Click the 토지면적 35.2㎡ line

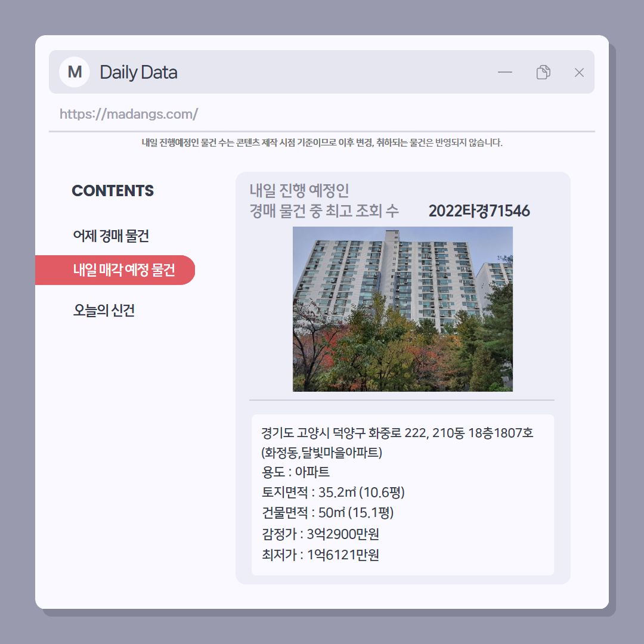(x=333, y=492)
